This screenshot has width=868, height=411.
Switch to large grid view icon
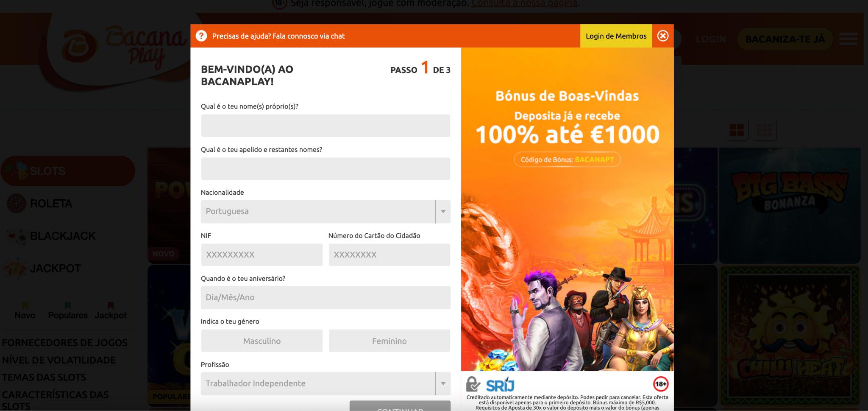(x=737, y=130)
